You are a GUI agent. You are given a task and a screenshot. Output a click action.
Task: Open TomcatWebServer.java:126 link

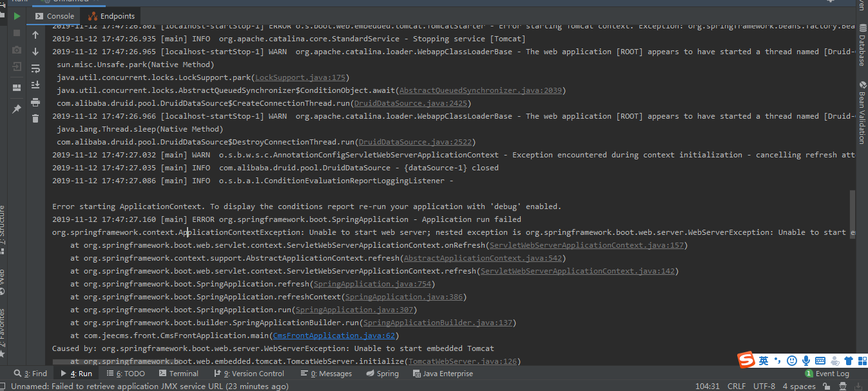click(x=462, y=361)
